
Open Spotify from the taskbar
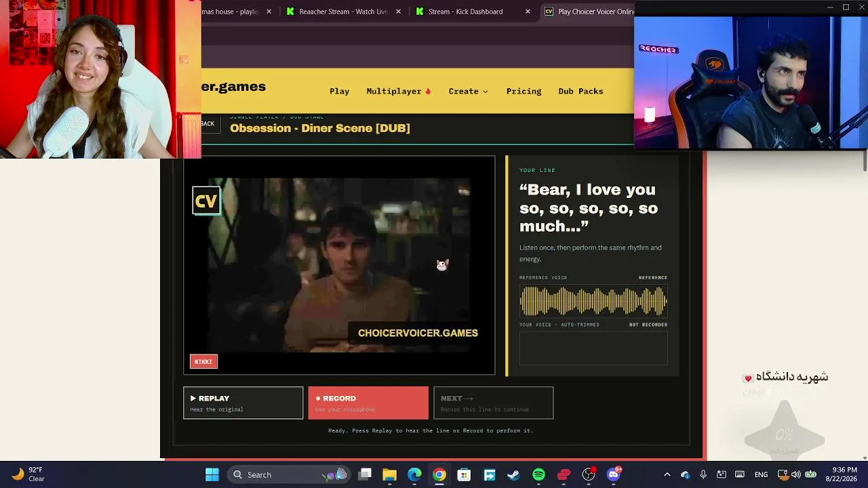(538, 474)
